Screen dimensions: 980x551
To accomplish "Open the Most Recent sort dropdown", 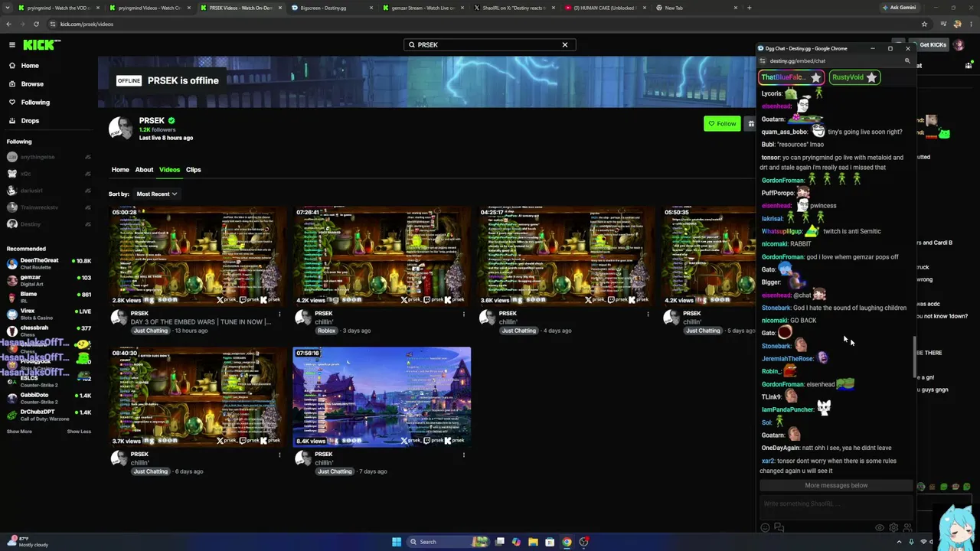I will tap(156, 194).
